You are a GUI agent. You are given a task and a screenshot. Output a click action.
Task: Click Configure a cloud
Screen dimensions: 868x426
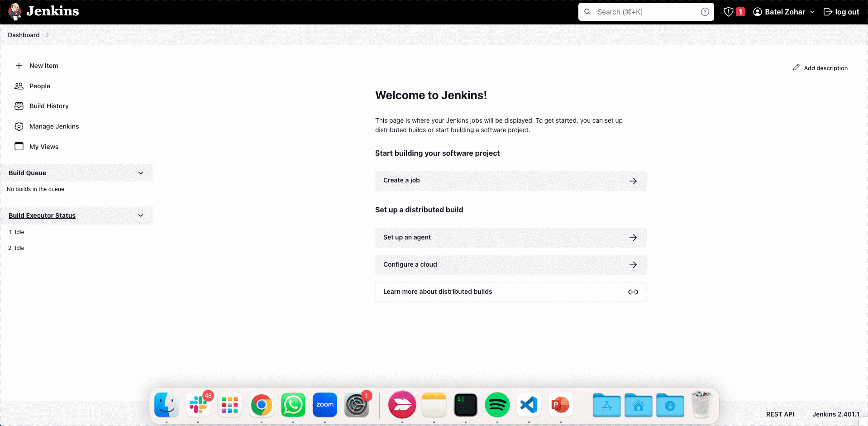pyautogui.click(x=510, y=265)
